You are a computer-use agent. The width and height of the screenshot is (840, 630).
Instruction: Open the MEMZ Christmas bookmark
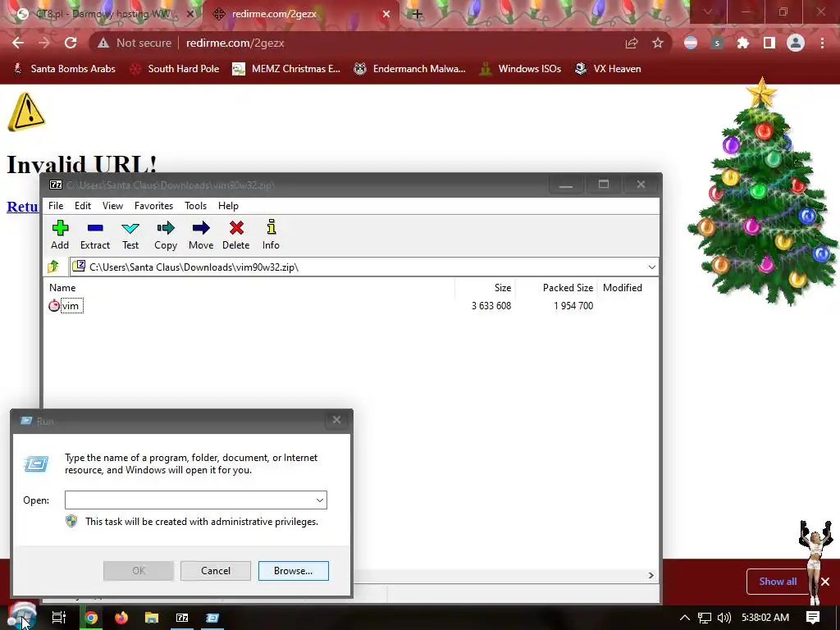pos(286,69)
